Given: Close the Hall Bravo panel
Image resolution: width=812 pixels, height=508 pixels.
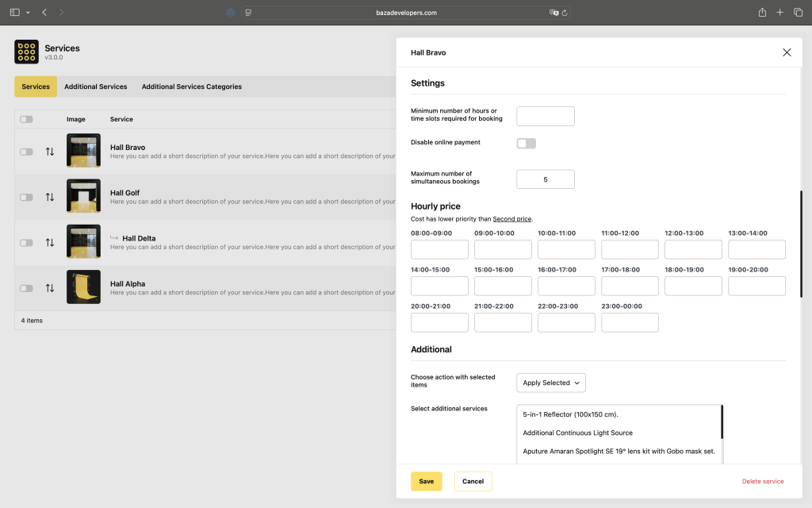Looking at the screenshot, I should point(787,52).
